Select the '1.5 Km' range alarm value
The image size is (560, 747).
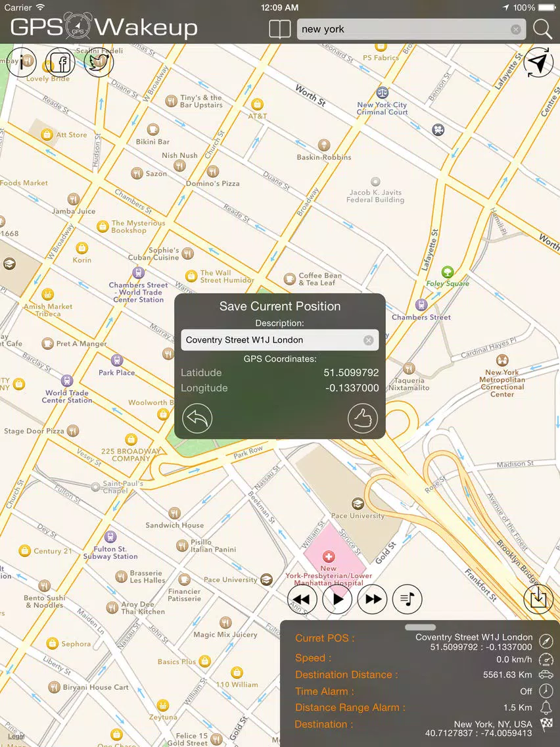(518, 708)
